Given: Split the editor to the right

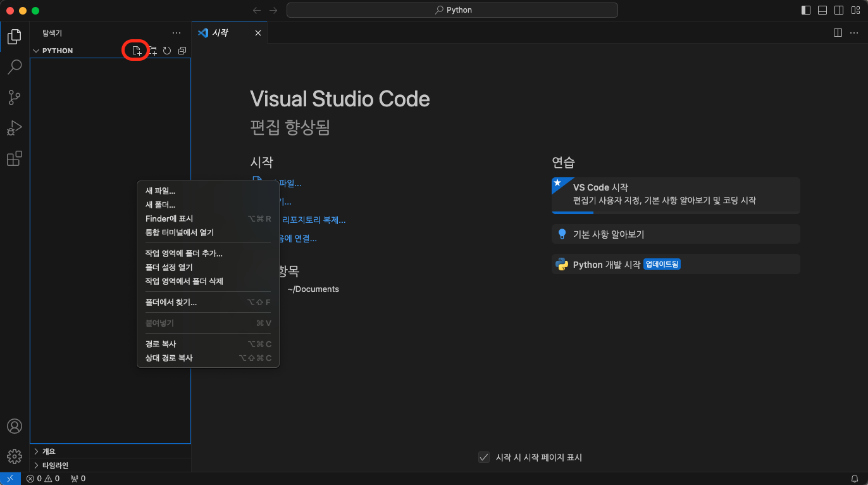Looking at the screenshot, I should (838, 33).
